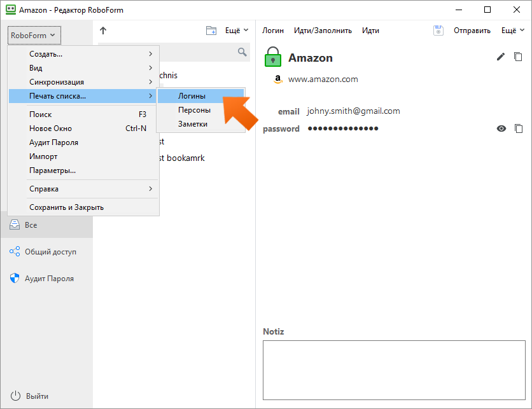Click the copy icon beside the Amazon title
Viewport: 532px width, 409px height.
[x=518, y=57]
